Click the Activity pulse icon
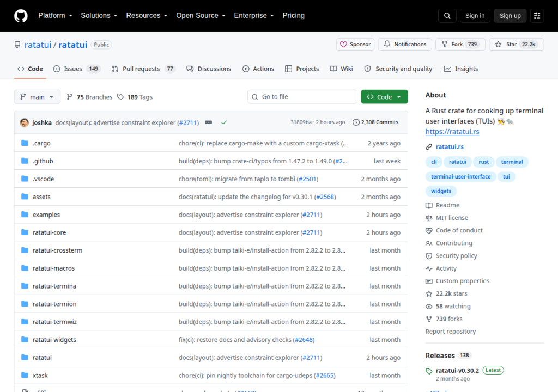558x392 pixels. click(429, 268)
